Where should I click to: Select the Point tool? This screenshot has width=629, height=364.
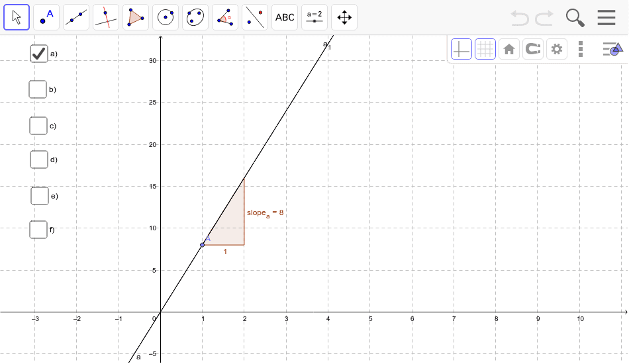46,17
